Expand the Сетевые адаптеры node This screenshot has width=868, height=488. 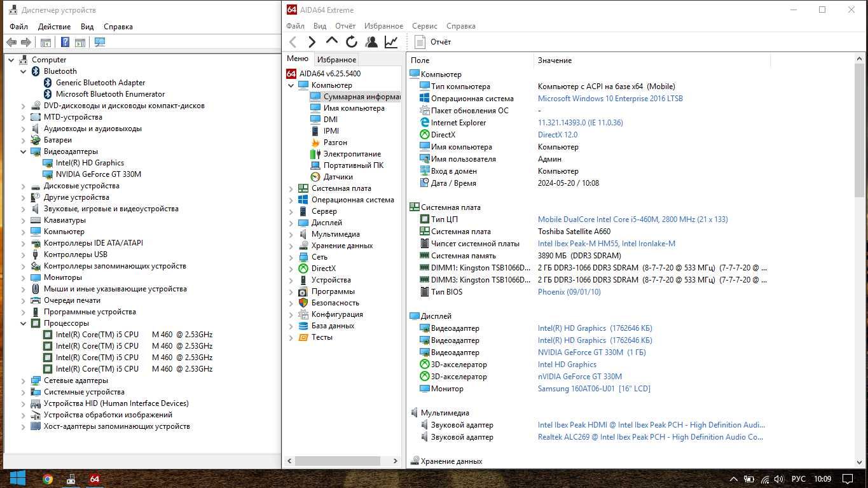(24, 380)
